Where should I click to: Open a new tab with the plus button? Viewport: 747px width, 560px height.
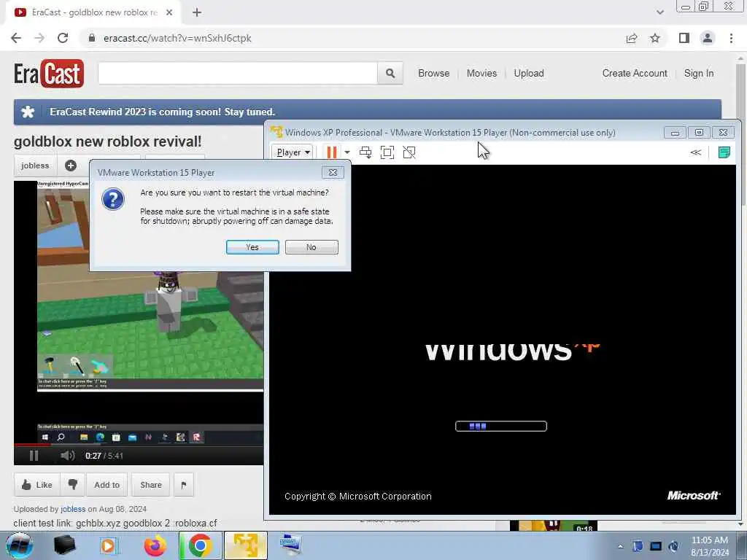pyautogui.click(x=197, y=13)
